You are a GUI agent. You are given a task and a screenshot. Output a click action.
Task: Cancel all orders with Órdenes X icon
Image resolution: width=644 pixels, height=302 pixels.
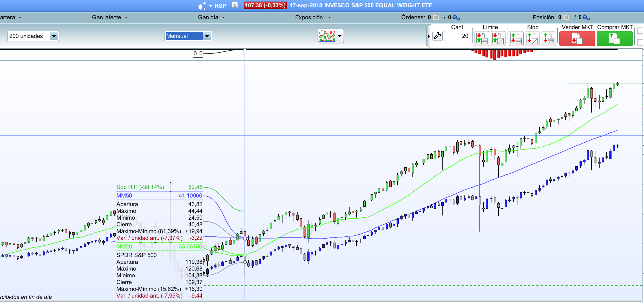click(x=436, y=17)
